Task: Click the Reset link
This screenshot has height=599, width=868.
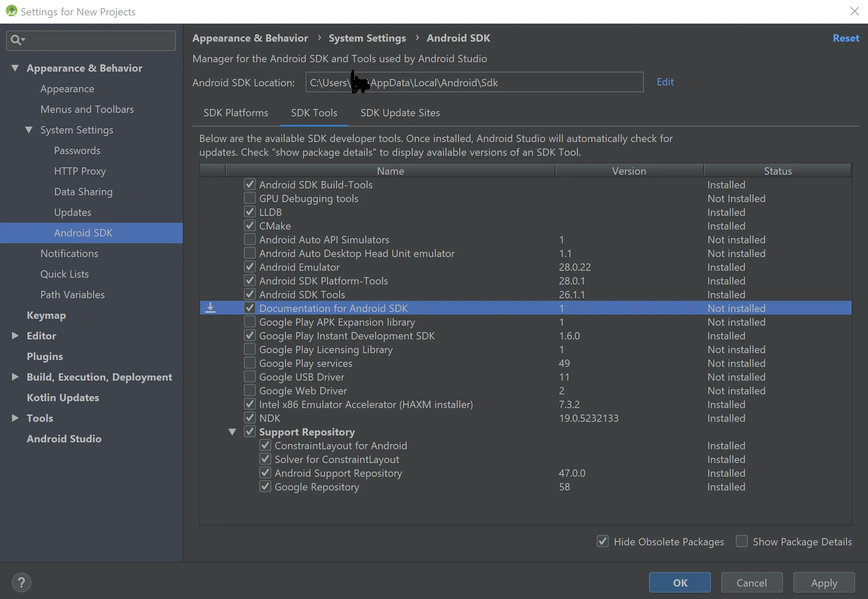Action: [x=846, y=38]
